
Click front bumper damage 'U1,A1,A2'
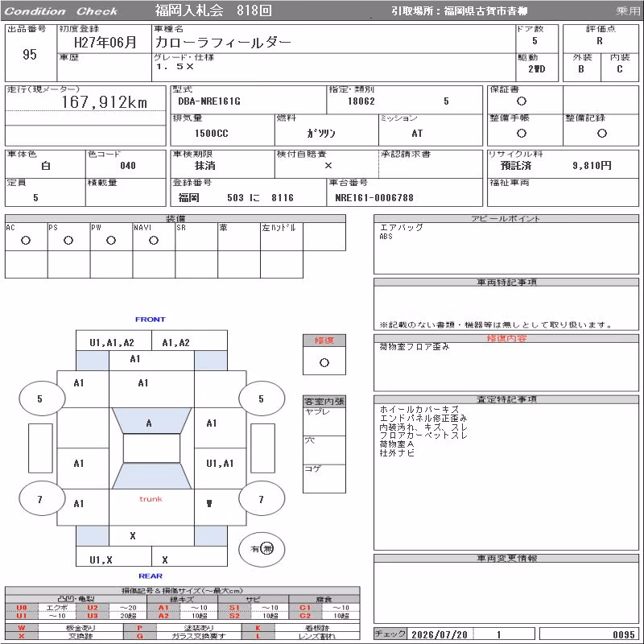[x=112, y=343]
